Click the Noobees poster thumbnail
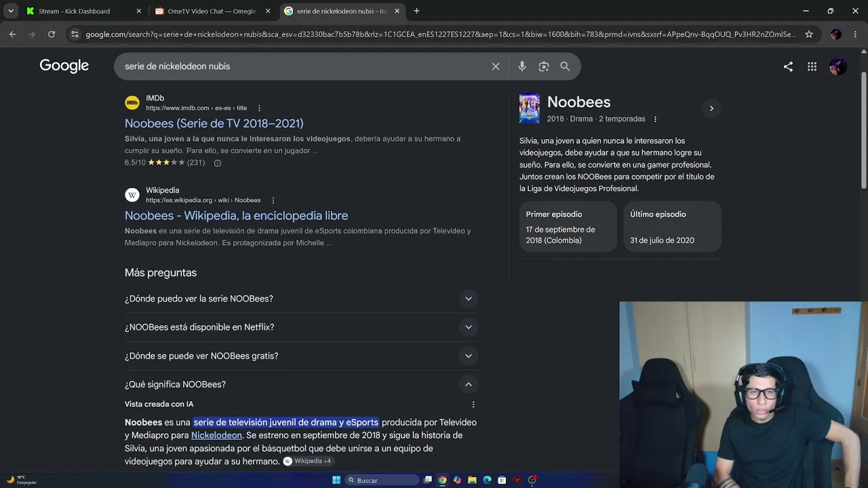The image size is (868, 488). pyautogui.click(x=530, y=108)
